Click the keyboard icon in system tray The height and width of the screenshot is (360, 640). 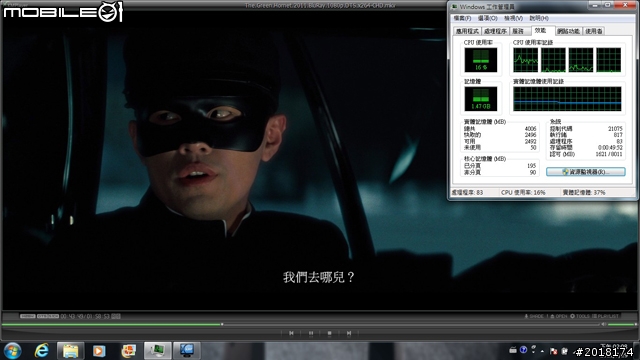coord(513,350)
